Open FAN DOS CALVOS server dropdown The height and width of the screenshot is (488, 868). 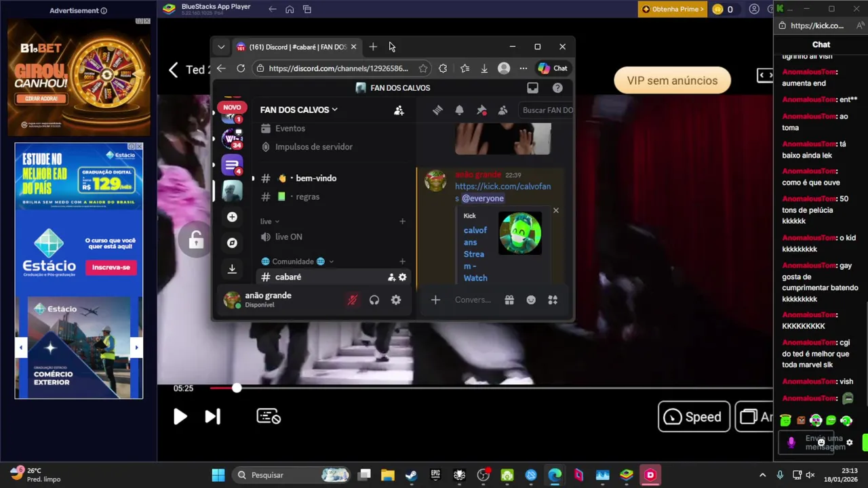coord(299,110)
